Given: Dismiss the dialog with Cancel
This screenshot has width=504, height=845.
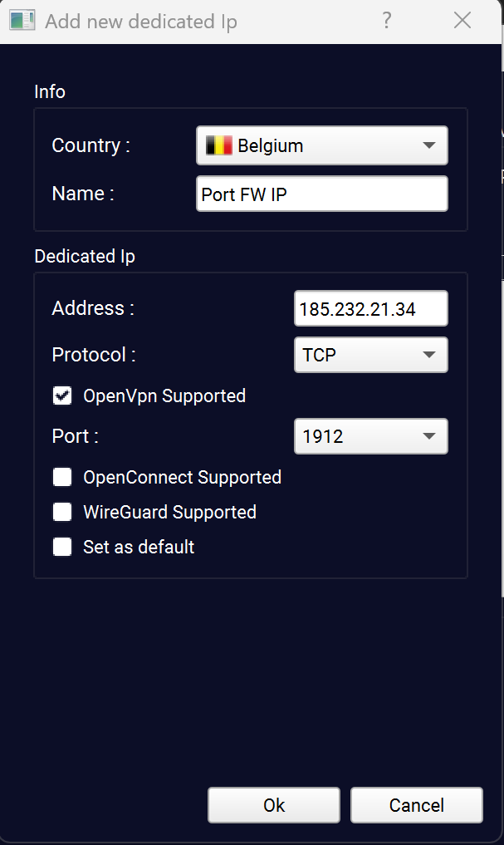Looking at the screenshot, I should pyautogui.click(x=416, y=804).
